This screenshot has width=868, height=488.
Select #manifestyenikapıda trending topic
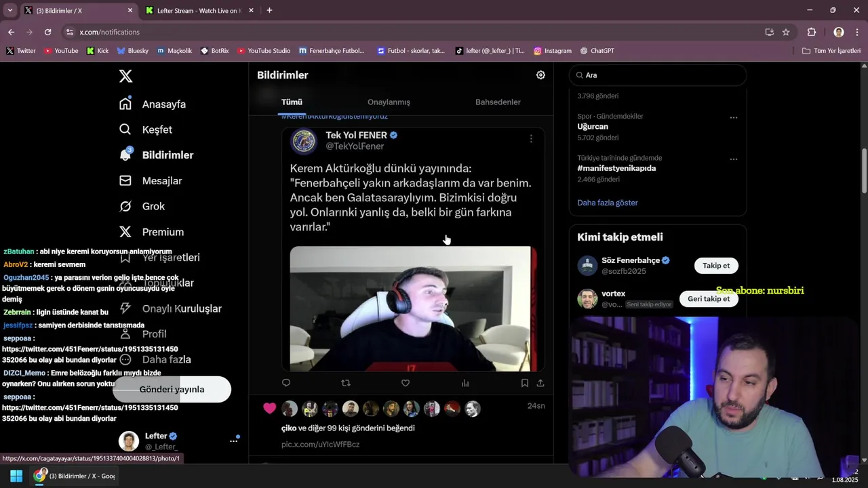coord(616,168)
